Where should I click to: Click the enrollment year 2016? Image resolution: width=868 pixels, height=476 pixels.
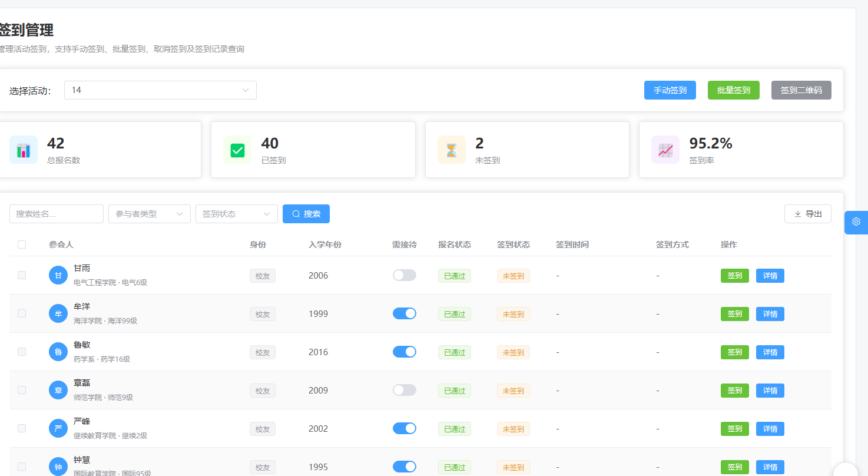pyautogui.click(x=319, y=352)
